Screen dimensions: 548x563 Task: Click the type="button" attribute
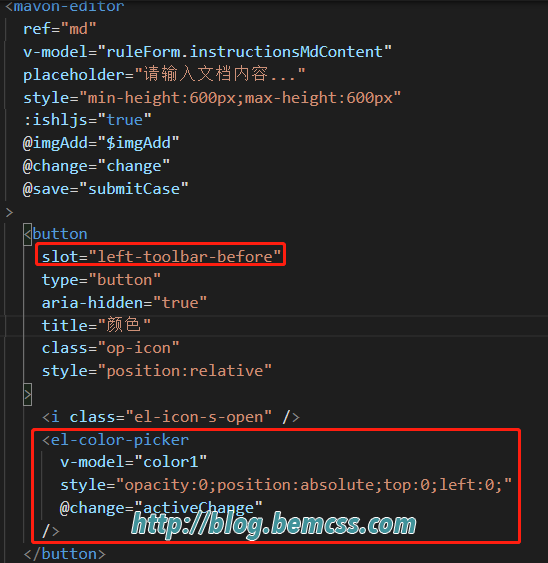[x=101, y=280]
